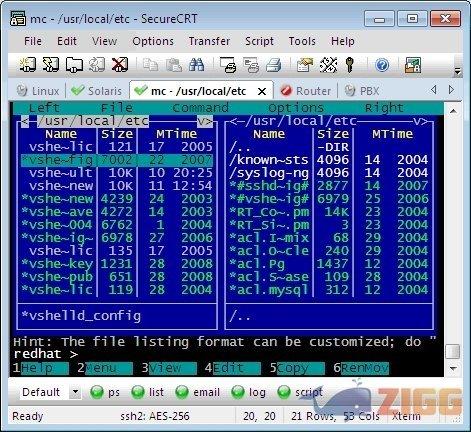The image size is (471, 432).
Task: Click right panel v> history arrow
Action: [420, 122]
